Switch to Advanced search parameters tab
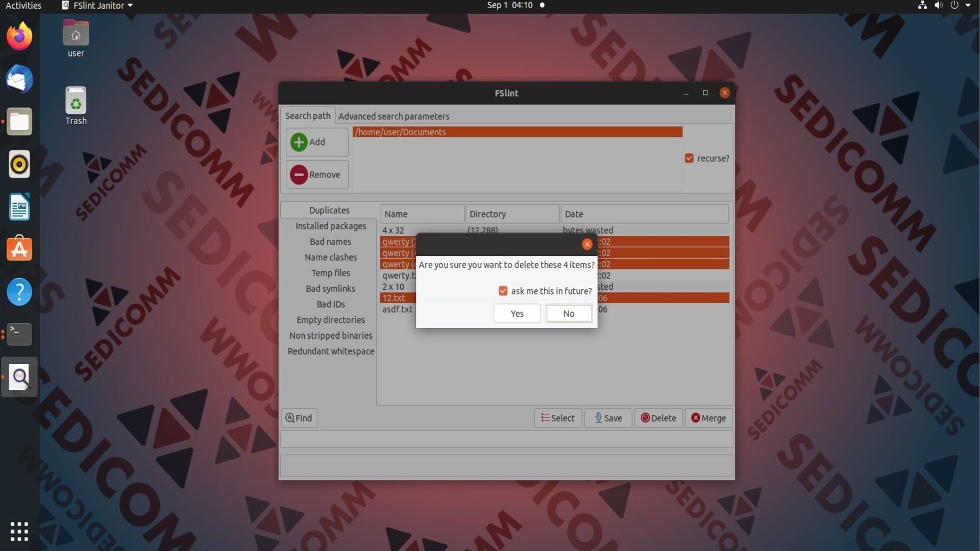This screenshot has width=980, height=551. [x=394, y=116]
